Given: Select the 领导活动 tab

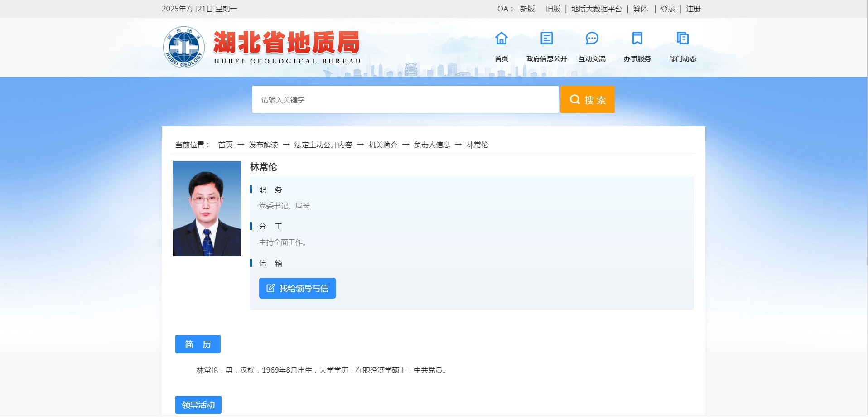Looking at the screenshot, I should (198, 405).
